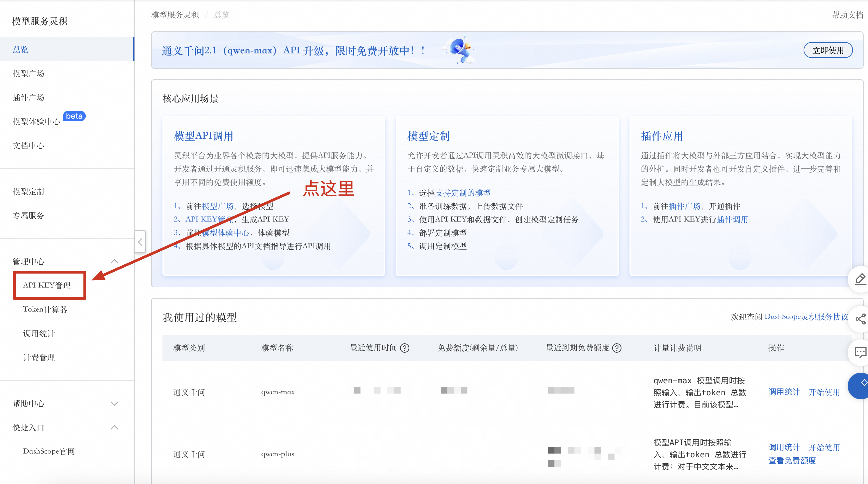Collapse the 管理中心 section
Image resolution: width=868 pixels, height=484 pixels.
click(x=114, y=261)
